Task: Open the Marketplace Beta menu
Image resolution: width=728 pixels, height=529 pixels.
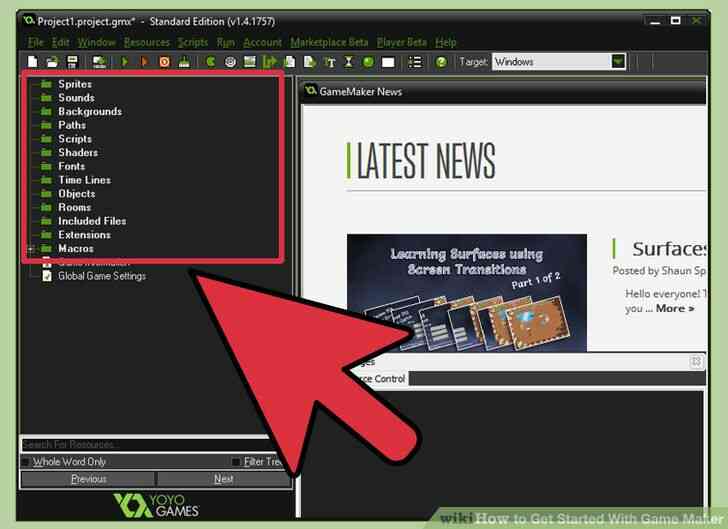Action: [x=329, y=42]
